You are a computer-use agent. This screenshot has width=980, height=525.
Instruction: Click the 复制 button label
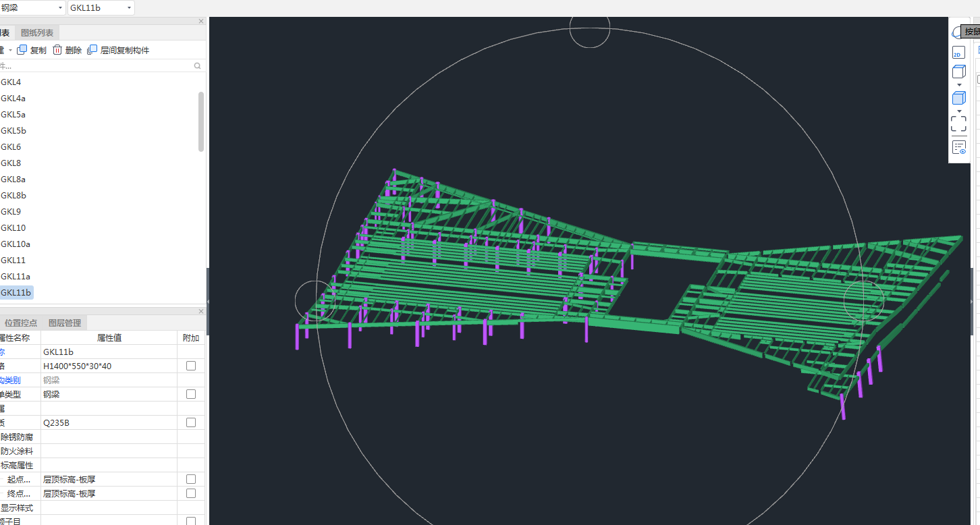pos(38,51)
